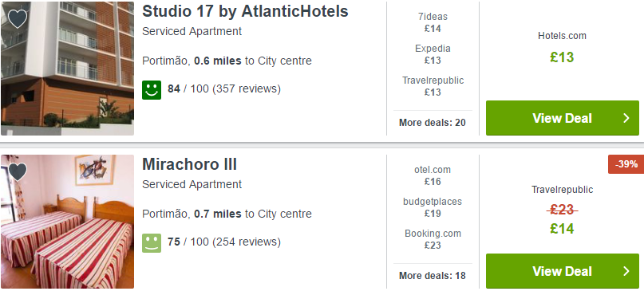Screen dimensions: 644x291
Task: Select the otel.com £16 deal
Action: coord(433,175)
